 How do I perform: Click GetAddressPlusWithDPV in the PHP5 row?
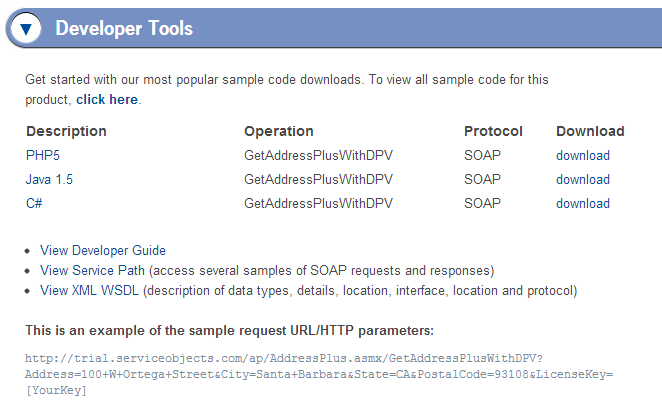click(318, 155)
